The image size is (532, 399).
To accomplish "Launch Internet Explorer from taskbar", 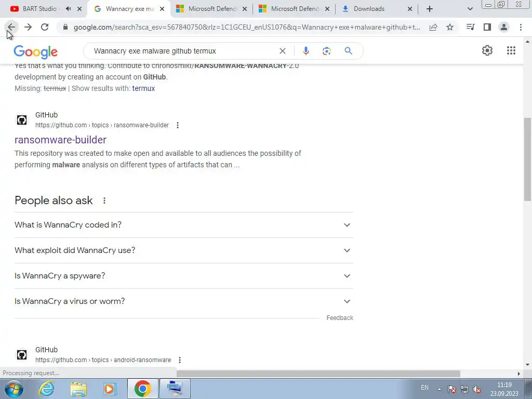I will (46, 389).
